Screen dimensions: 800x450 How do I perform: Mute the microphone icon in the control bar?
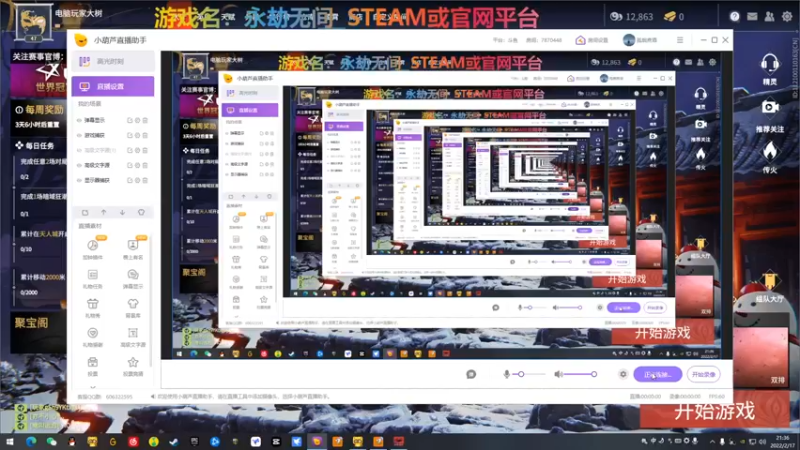pyautogui.click(x=507, y=374)
